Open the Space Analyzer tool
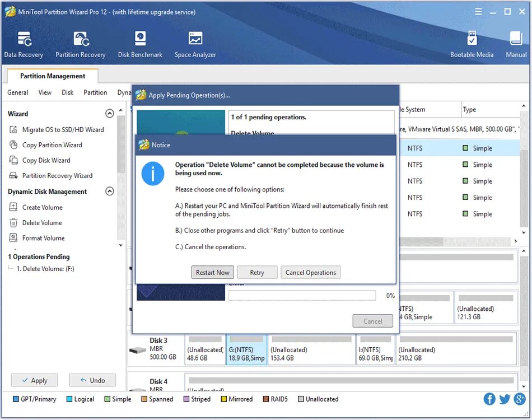 [195, 44]
